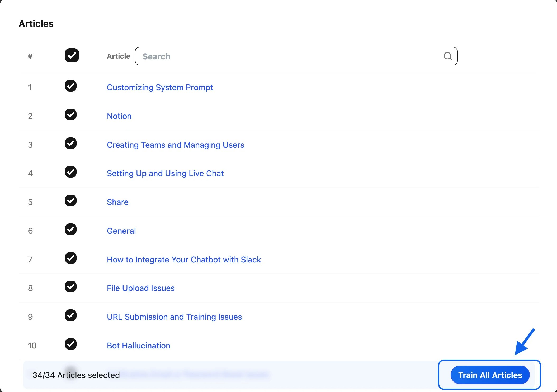Toggle URL Submission and Training Issues checkbox
The image size is (557, 392).
(x=70, y=315)
